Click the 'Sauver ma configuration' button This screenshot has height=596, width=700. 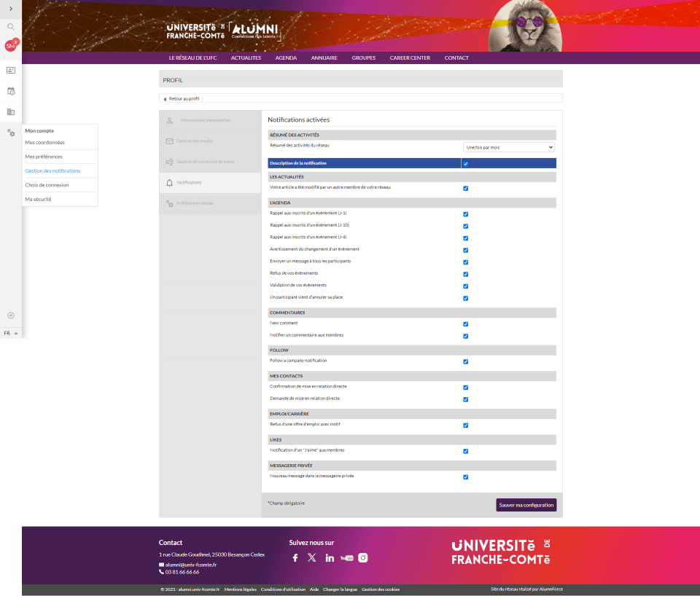click(526, 505)
